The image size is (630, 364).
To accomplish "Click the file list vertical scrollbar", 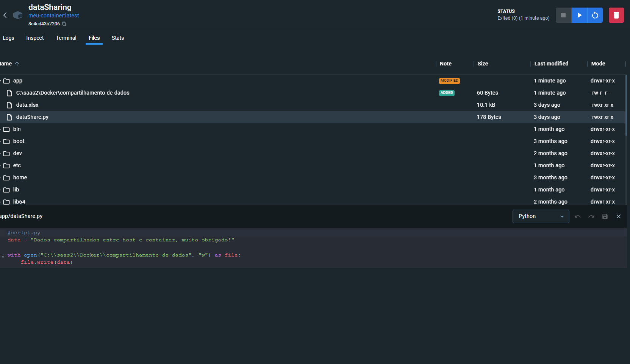I will pyautogui.click(x=626, y=105).
